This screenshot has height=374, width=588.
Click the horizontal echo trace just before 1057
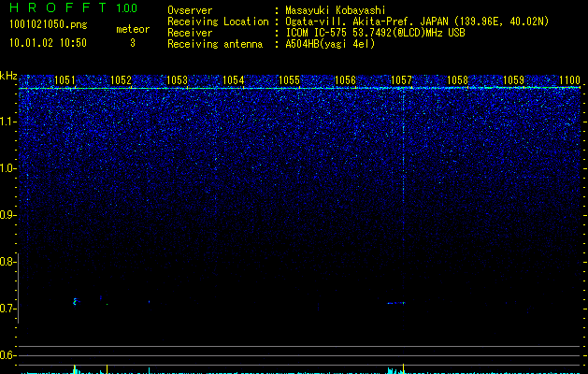(x=396, y=303)
